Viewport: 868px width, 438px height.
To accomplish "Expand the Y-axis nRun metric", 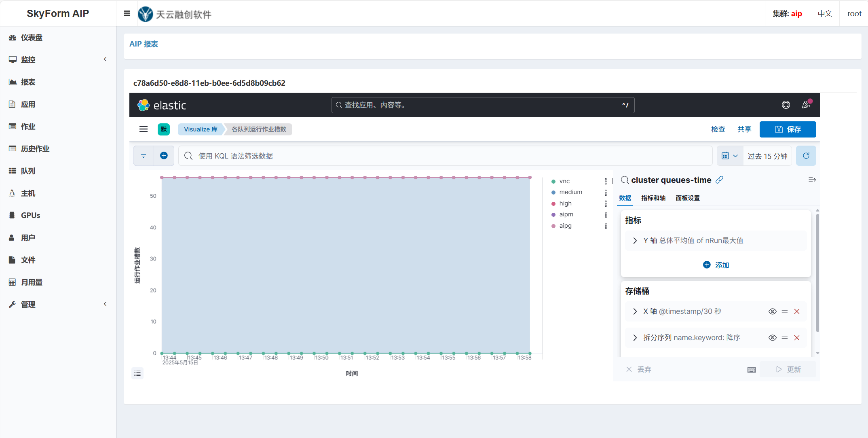I will [x=635, y=241].
